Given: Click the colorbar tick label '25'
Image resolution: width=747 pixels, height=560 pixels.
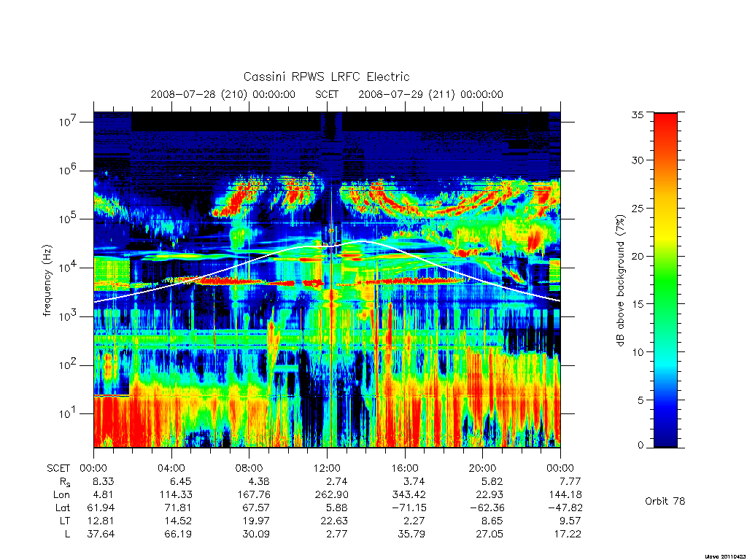Looking at the screenshot, I should tap(638, 209).
